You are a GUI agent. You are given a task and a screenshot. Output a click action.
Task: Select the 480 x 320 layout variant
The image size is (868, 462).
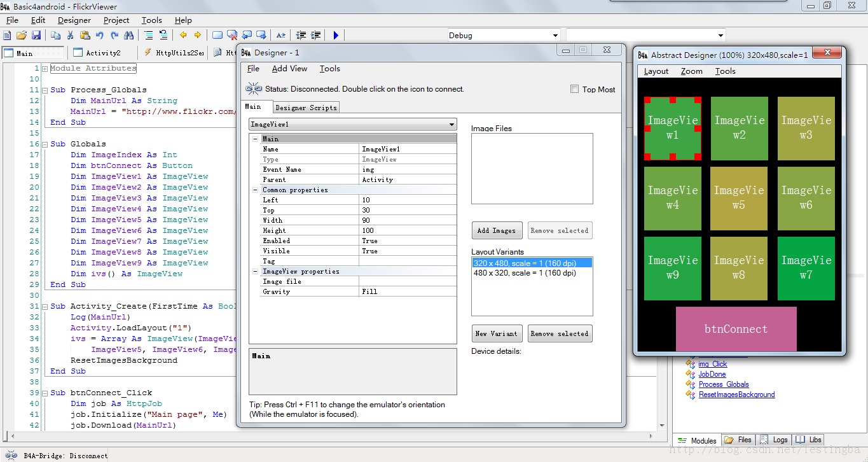[x=525, y=273]
